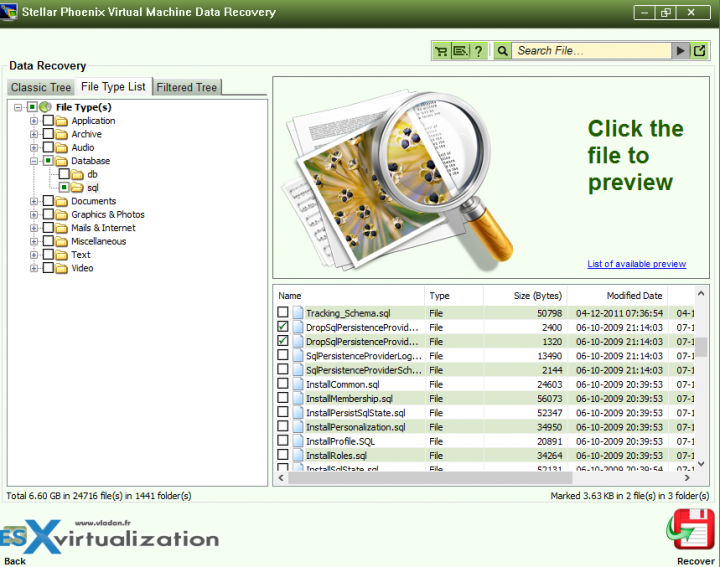This screenshot has height=567, width=720.
Task: Switch to the Classic Tree tab
Action: (x=41, y=87)
